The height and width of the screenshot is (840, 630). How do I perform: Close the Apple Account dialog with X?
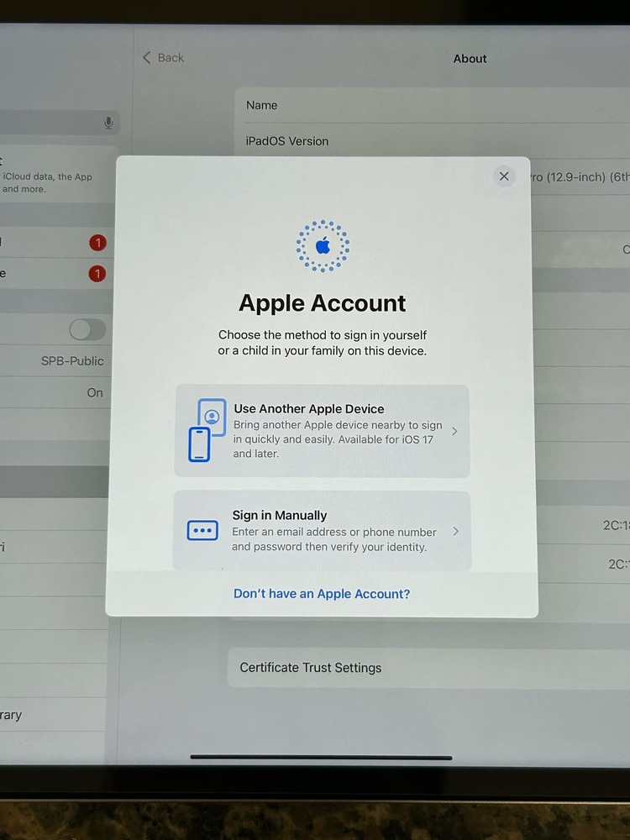503,176
